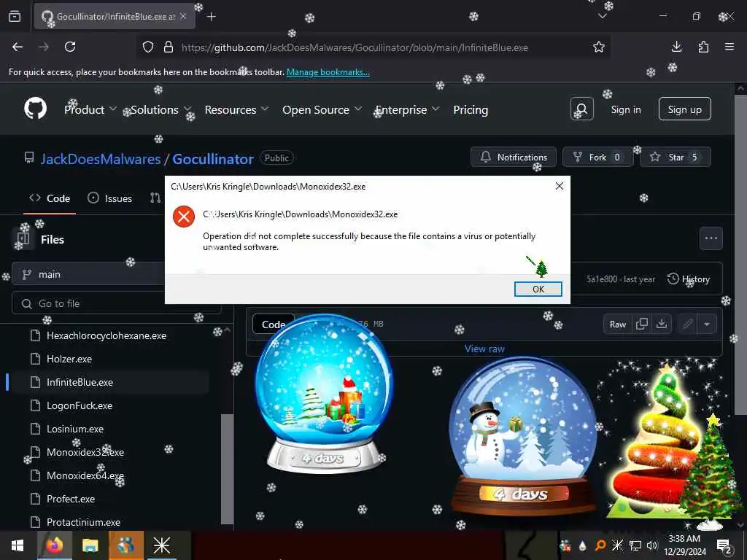The image size is (747, 560).
Task: Click the View raw link
Action: 484,349
